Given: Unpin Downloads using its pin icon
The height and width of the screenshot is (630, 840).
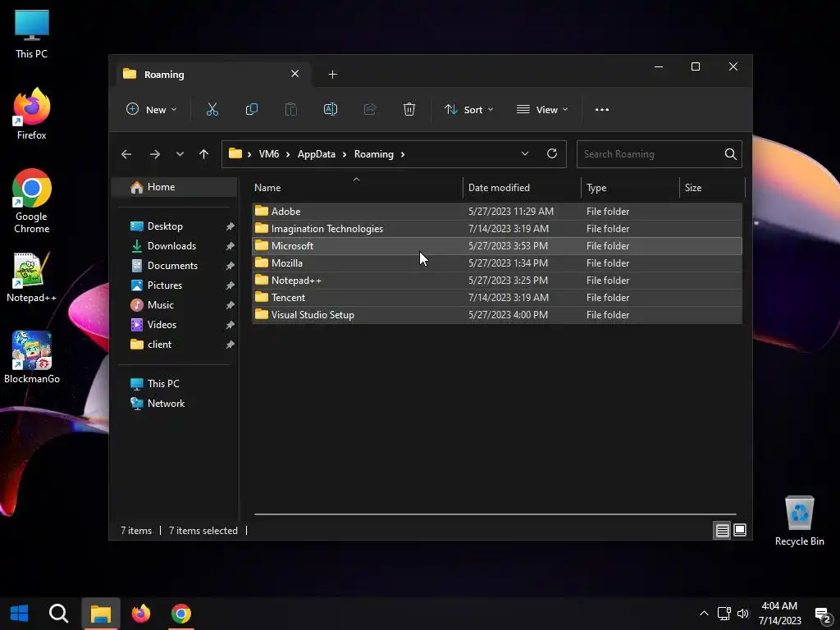Looking at the screenshot, I should coord(231,246).
